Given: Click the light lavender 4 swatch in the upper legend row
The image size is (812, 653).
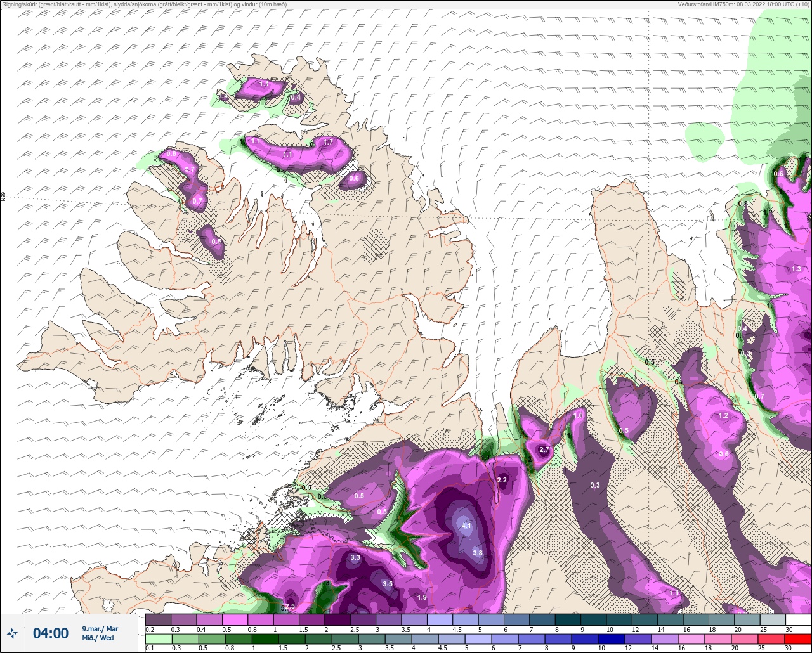Looking at the screenshot, I should (x=440, y=619).
